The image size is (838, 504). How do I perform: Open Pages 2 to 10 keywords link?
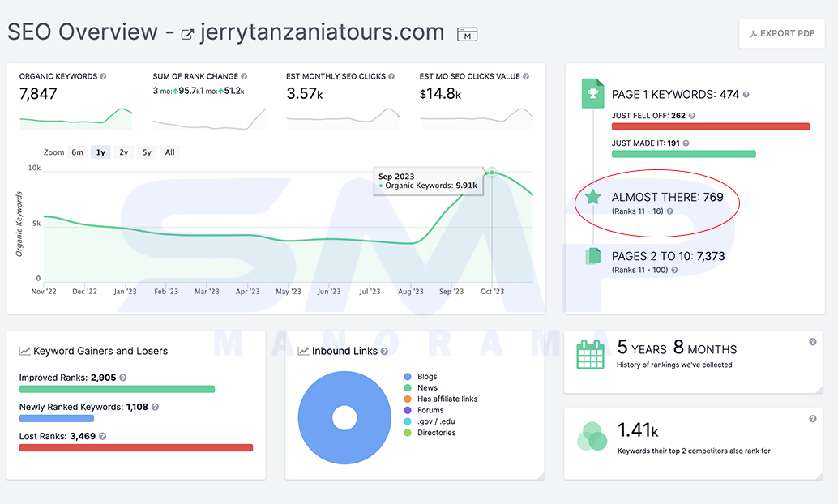click(668, 256)
